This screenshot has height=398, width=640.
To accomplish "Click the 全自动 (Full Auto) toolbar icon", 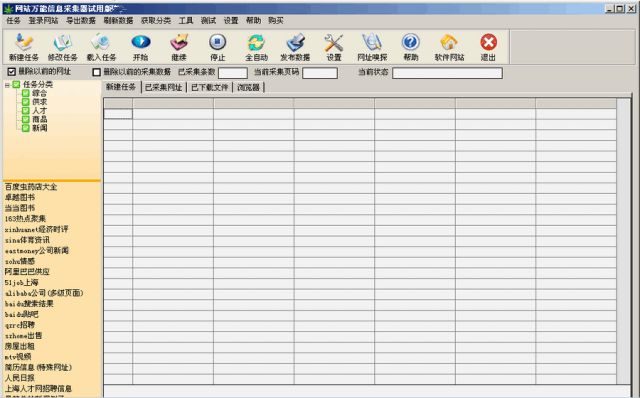I will point(256,42).
